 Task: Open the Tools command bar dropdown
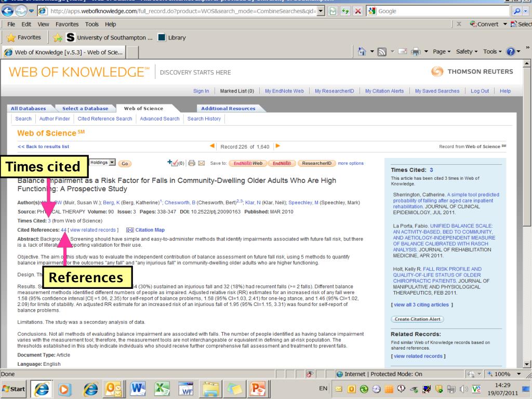493,51
